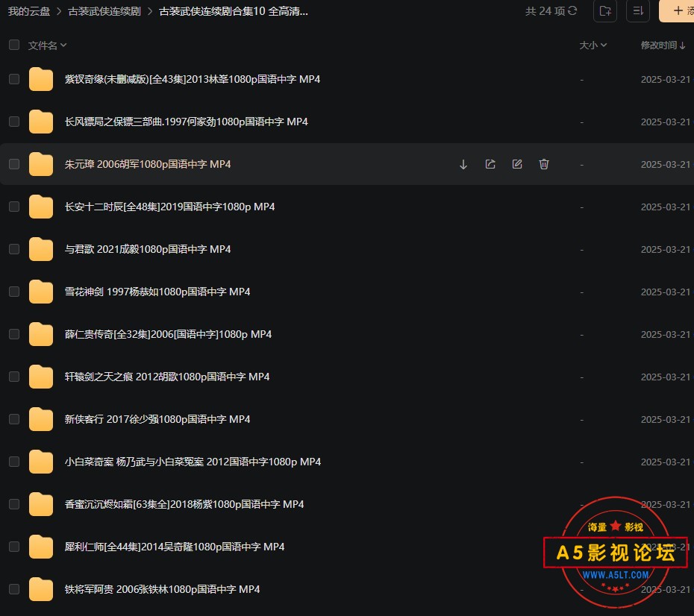Download the 朱元璋 2006胡军 folder
Image resolution: width=694 pixels, height=616 pixels.
coord(463,165)
